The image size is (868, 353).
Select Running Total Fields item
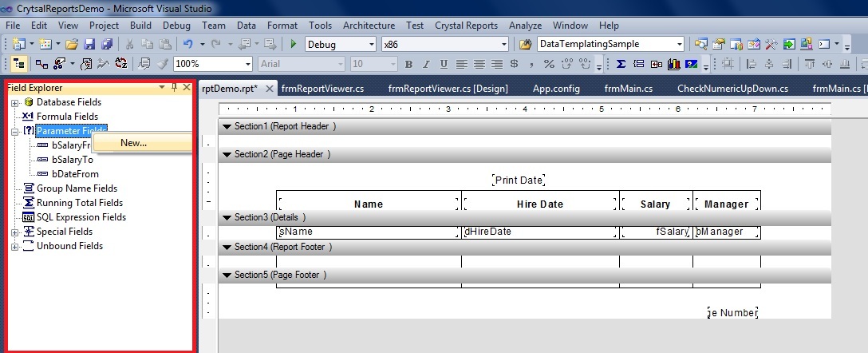coord(80,203)
